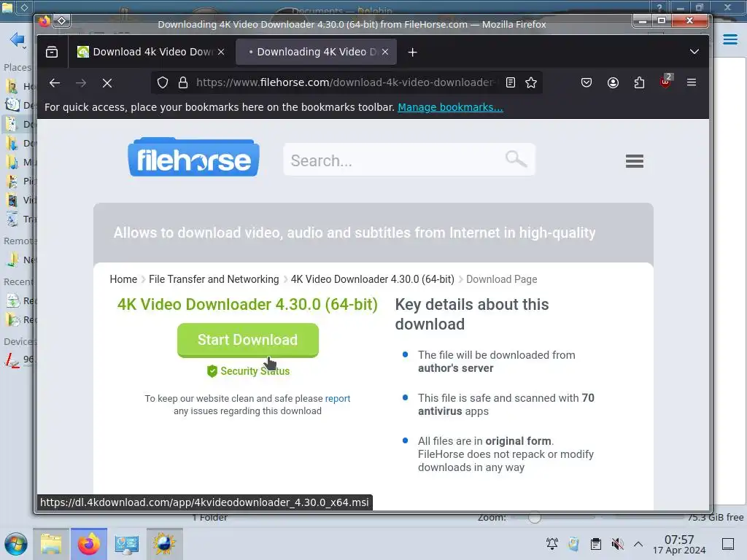Open the Firefox application hamburger menu
This screenshot has width=747, height=560.
[x=692, y=83]
